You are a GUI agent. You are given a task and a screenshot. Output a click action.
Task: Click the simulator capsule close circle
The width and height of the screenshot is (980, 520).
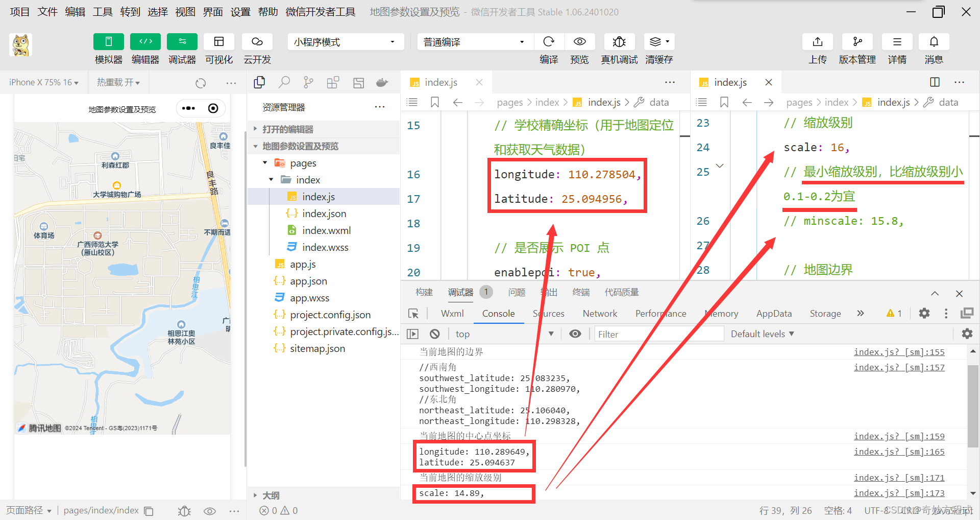213,108
